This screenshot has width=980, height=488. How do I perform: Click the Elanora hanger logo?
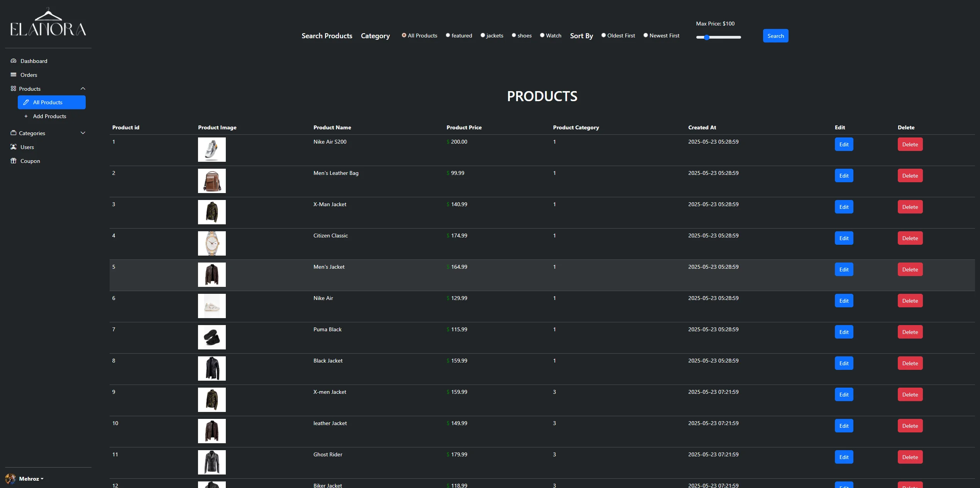pos(48,23)
